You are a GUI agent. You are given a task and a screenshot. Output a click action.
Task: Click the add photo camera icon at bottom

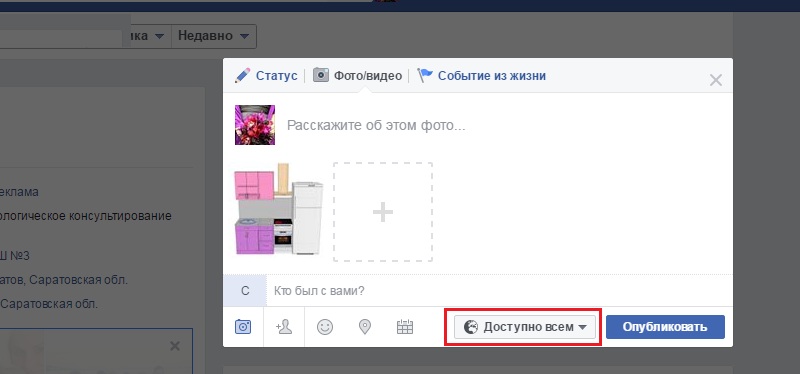[243, 327]
